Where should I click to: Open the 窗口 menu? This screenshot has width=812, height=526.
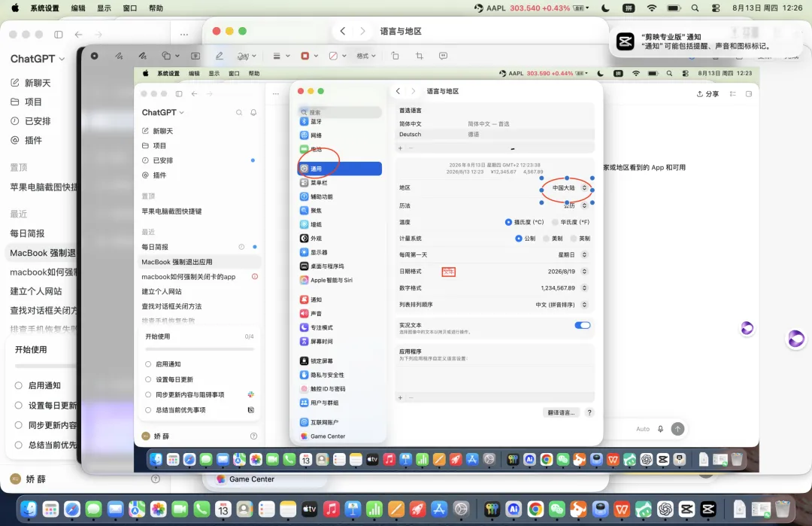coord(130,8)
